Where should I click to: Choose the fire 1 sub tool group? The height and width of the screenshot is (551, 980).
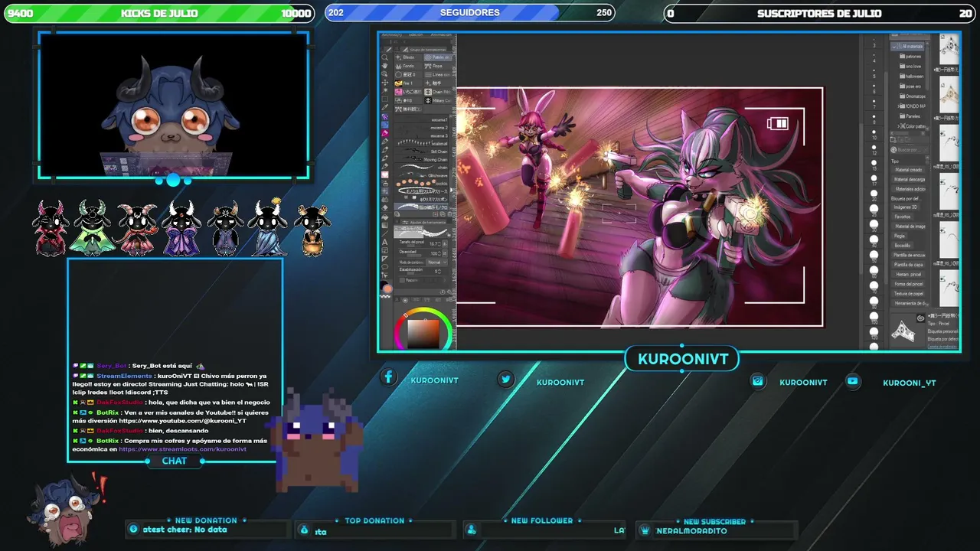point(409,83)
